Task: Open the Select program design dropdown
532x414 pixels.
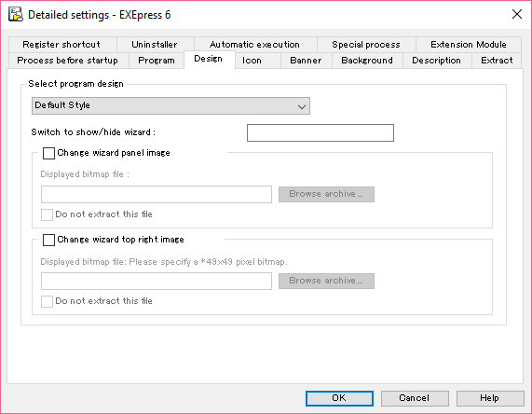Action: (x=171, y=105)
